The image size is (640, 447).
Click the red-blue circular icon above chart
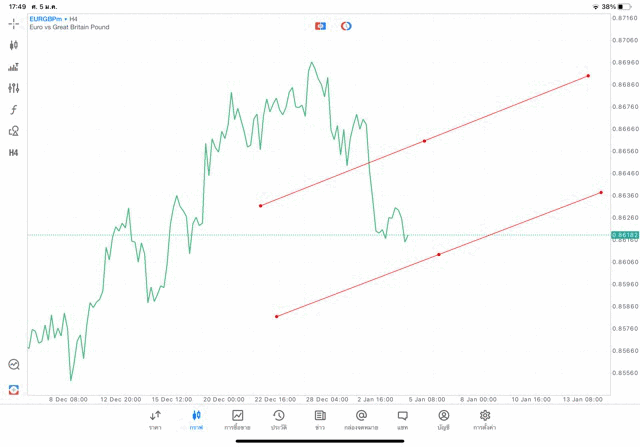tap(346, 26)
